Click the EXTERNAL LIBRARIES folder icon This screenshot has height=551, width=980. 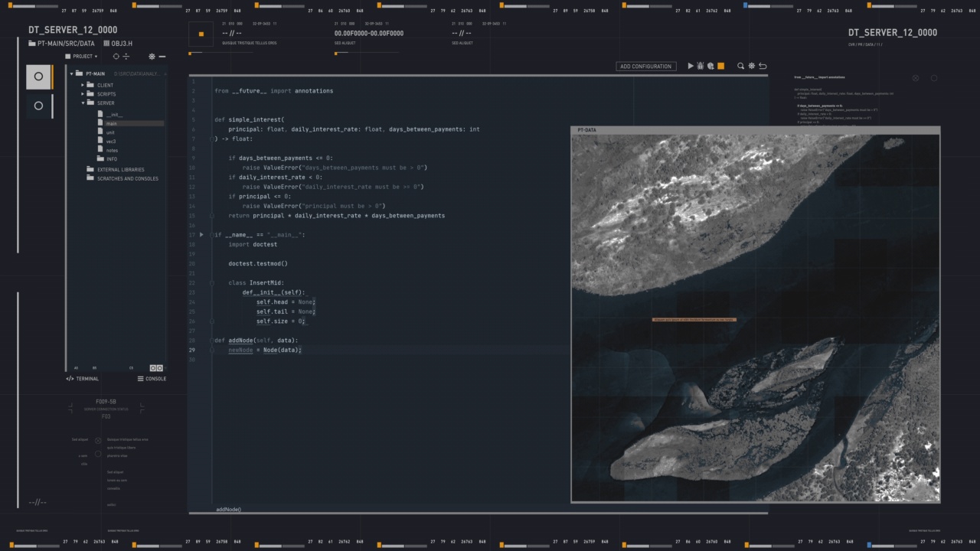90,170
